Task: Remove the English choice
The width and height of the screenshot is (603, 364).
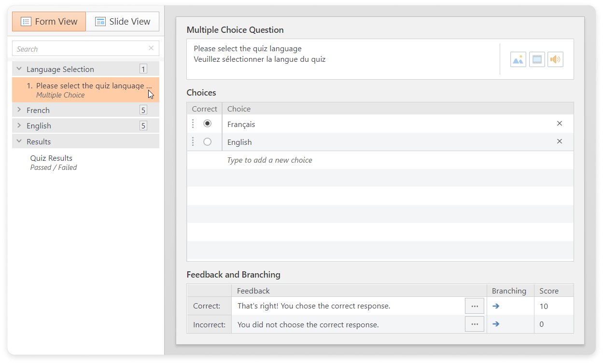Action: [560, 141]
